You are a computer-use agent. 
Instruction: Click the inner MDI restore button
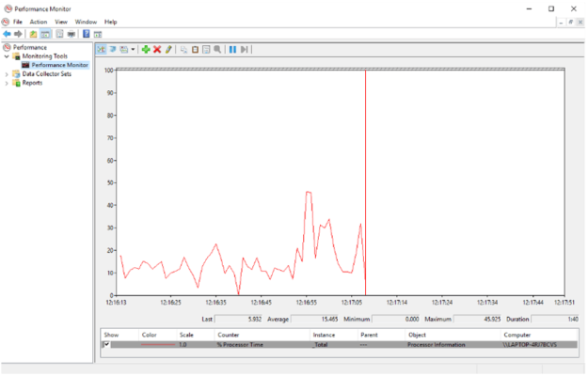570,23
